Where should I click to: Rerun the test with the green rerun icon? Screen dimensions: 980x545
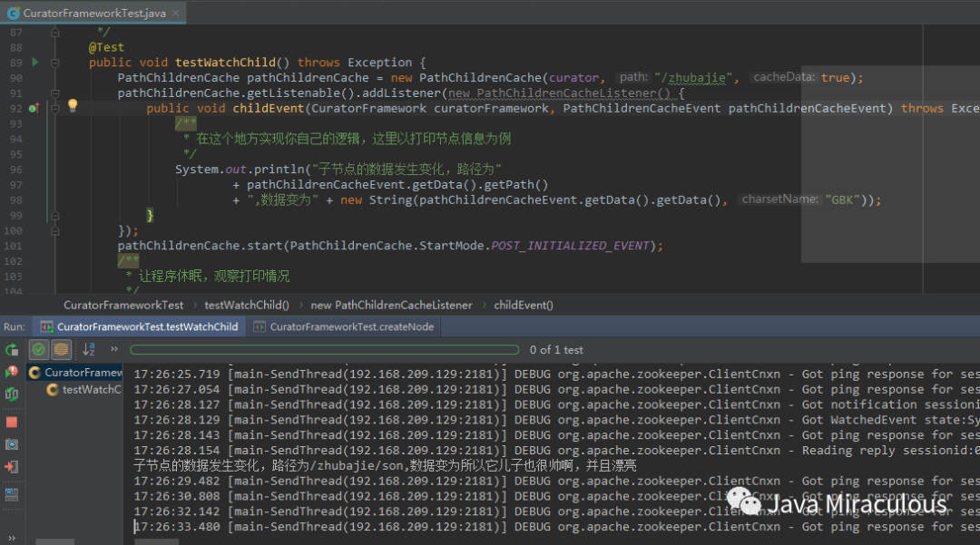(x=11, y=350)
